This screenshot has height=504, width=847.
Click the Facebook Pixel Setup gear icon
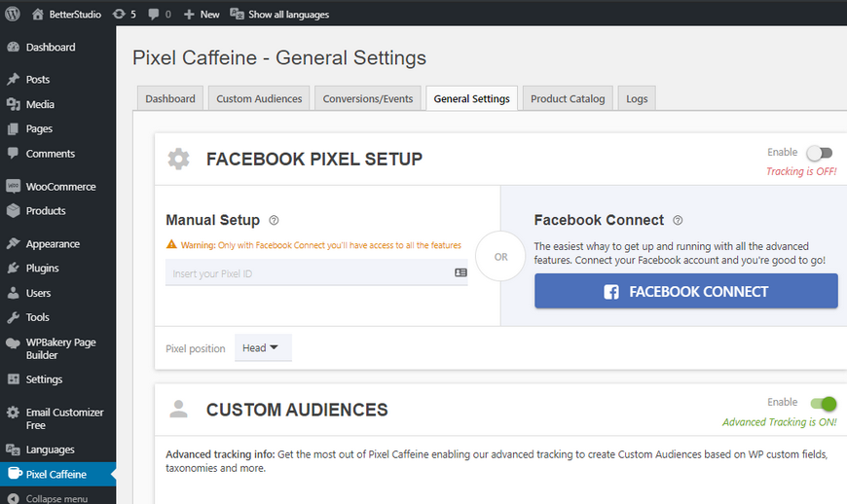[x=178, y=159]
